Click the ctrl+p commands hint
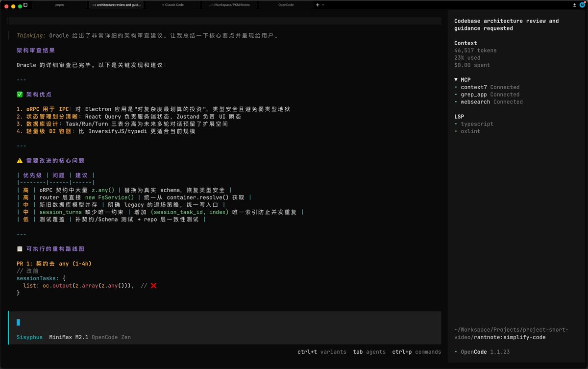This screenshot has height=369, width=588. point(416,352)
